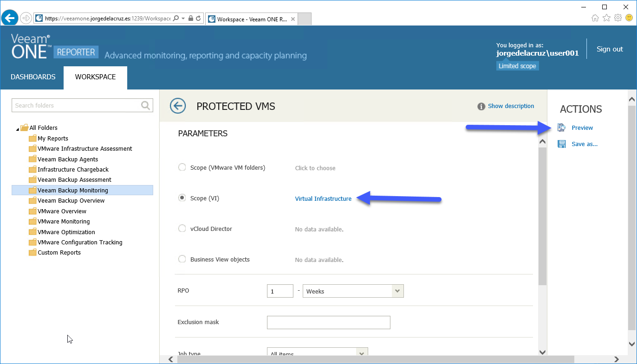Select the Workspace - Veeam ONE browser tab
This screenshot has height=364, width=637.
(x=251, y=19)
